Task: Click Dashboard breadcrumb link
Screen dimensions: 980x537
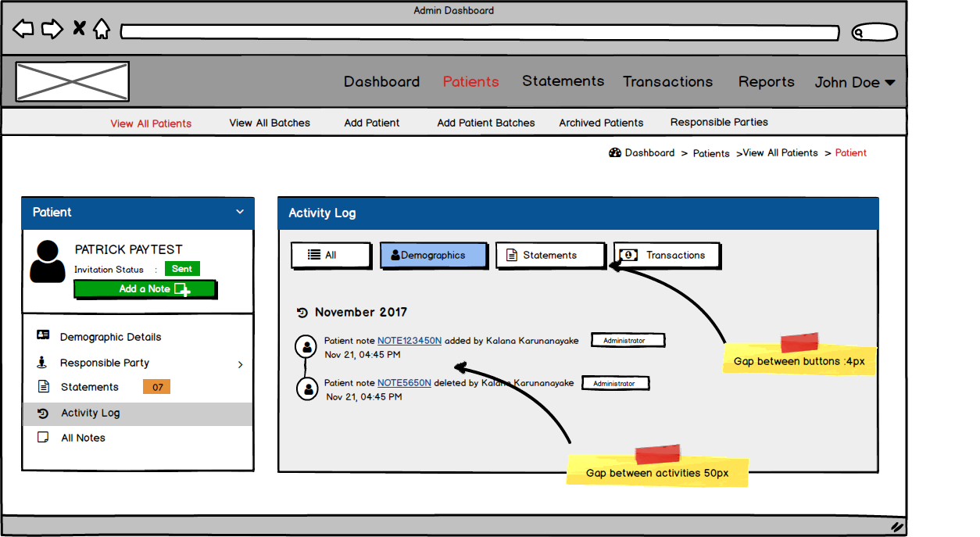Action: coord(649,153)
